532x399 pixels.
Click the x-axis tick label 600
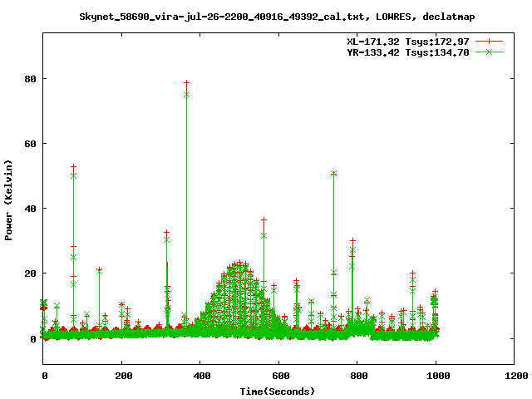coord(281,376)
